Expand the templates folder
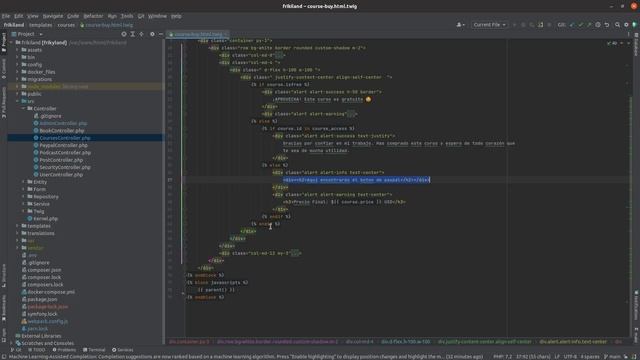The width and height of the screenshot is (640, 360). (17, 226)
